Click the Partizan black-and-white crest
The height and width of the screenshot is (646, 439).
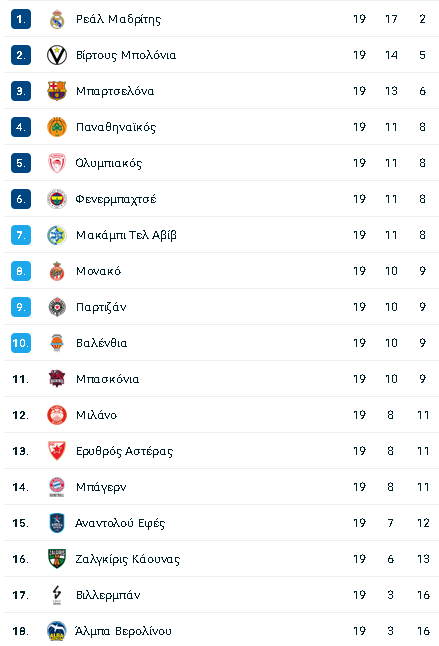57,307
